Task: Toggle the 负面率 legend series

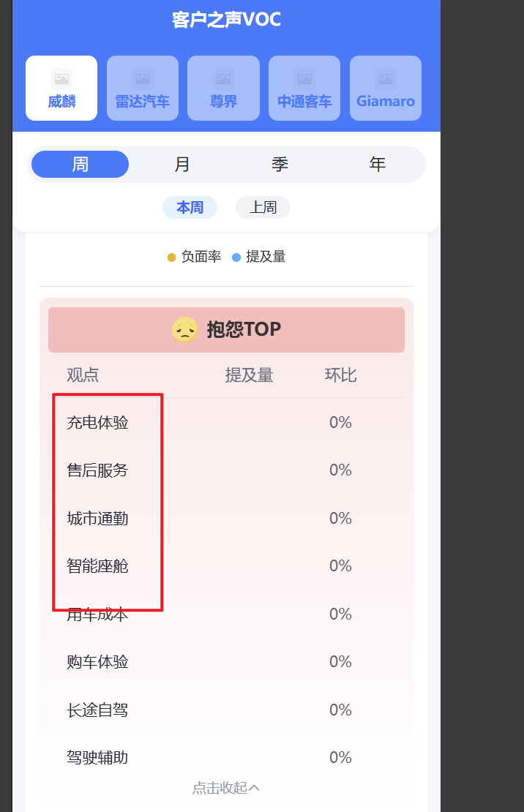Action: pos(195,257)
